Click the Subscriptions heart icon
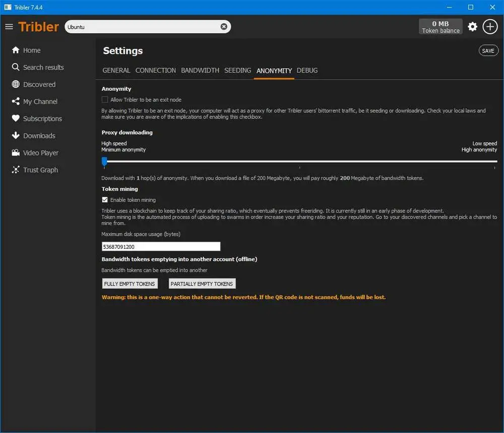This screenshot has height=433, width=504. click(x=16, y=118)
